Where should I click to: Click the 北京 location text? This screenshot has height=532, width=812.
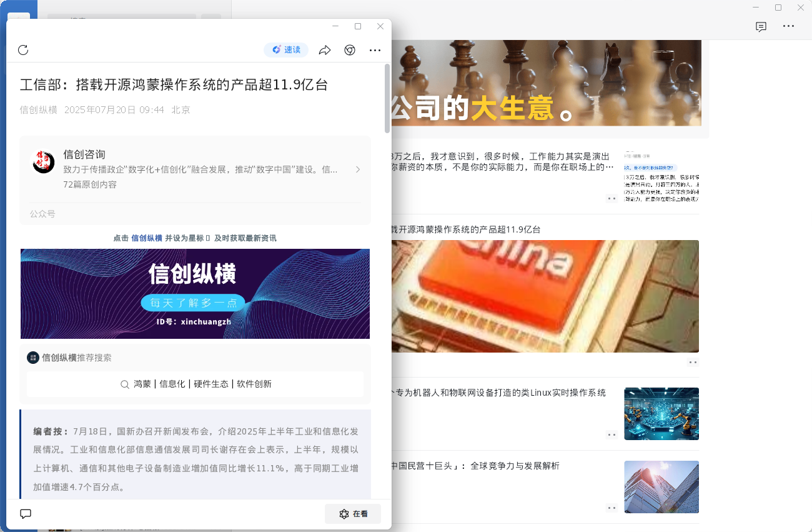pyautogui.click(x=181, y=110)
